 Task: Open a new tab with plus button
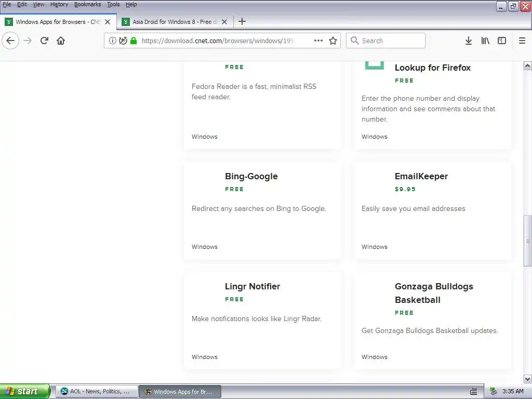click(242, 22)
